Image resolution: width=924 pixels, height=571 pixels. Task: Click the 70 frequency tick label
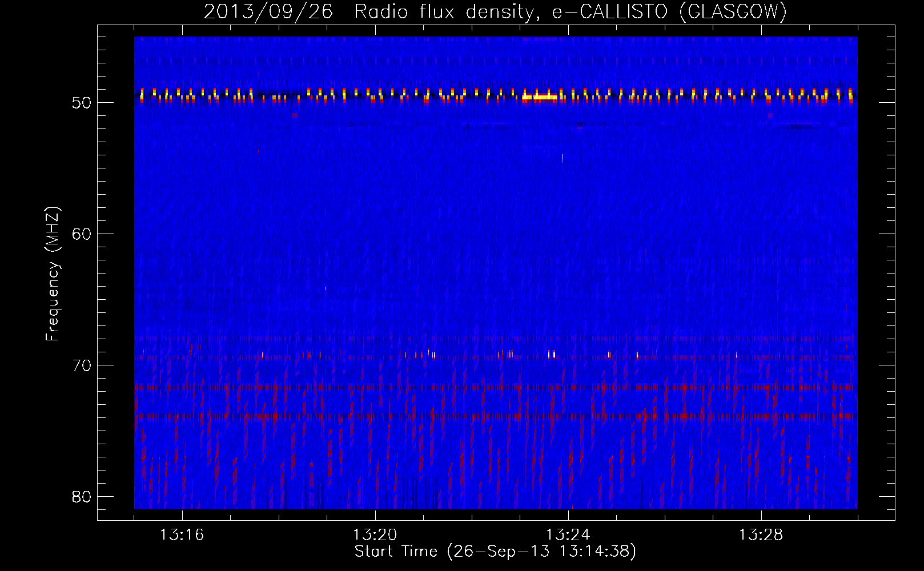(x=82, y=365)
